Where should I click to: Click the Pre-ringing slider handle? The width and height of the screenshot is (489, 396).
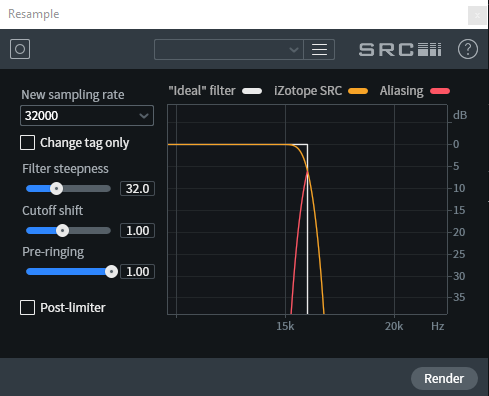click(111, 272)
